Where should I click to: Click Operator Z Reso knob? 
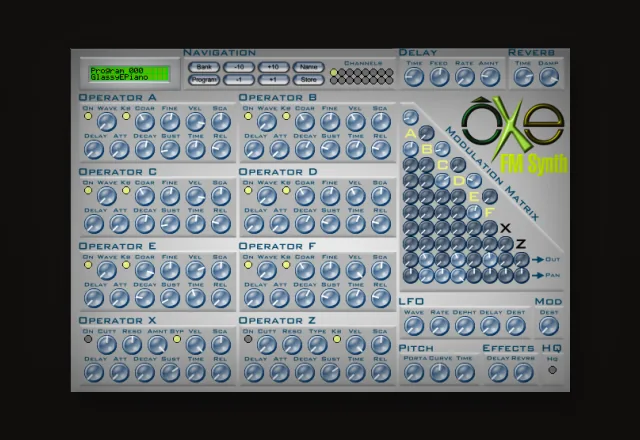pos(292,345)
